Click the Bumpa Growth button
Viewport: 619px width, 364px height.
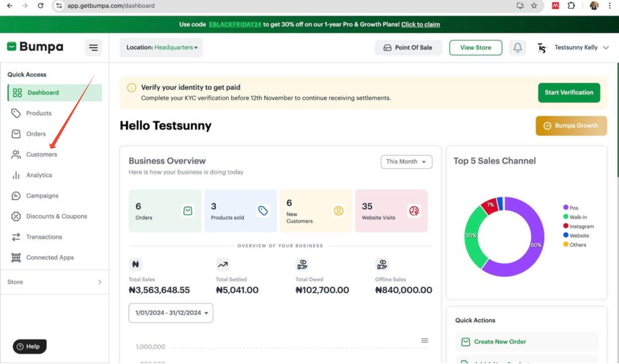pyautogui.click(x=571, y=126)
